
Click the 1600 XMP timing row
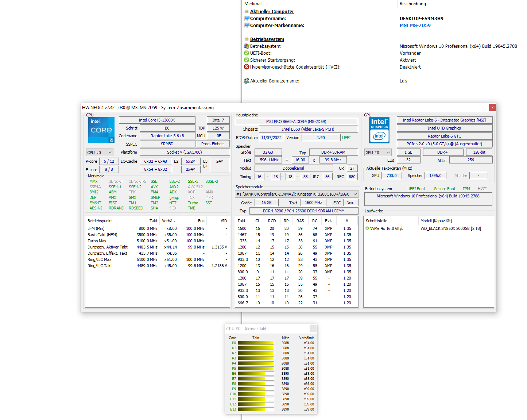click(x=297, y=228)
